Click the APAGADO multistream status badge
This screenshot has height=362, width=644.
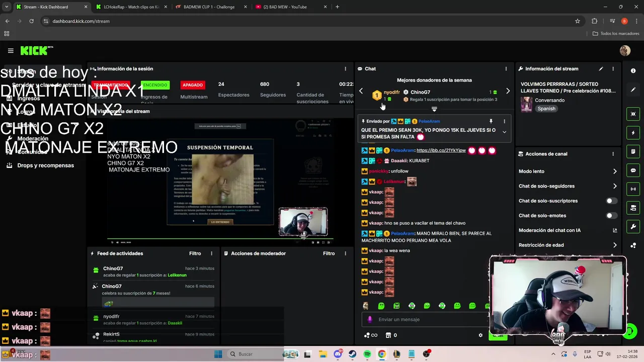[193, 85]
